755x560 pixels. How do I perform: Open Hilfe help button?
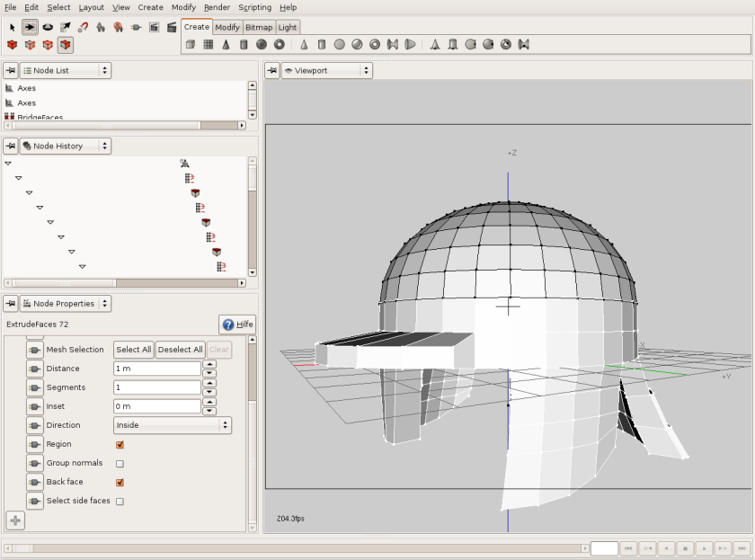[237, 324]
